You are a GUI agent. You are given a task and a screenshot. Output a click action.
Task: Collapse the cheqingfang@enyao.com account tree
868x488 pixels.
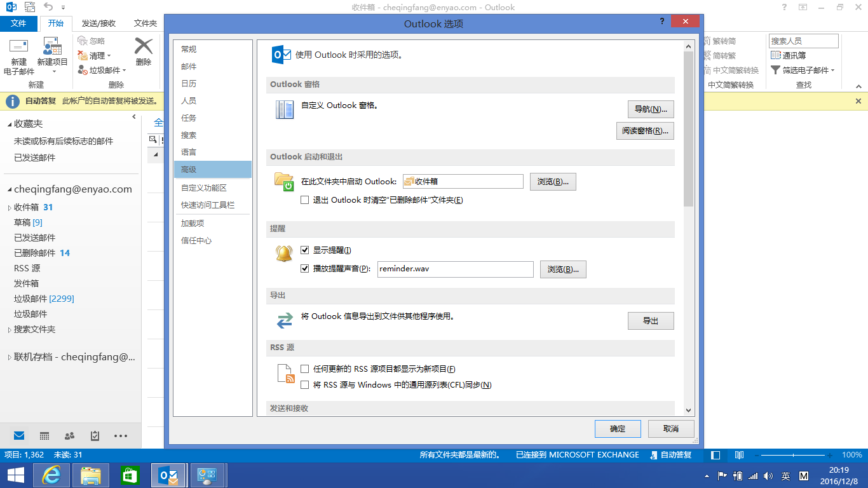(9, 189)
